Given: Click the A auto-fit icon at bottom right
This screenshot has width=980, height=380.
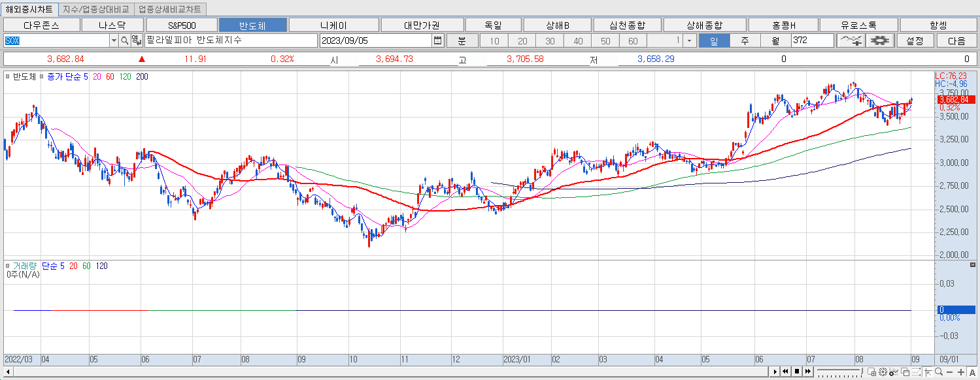Looking at the screenshot, I should (x=972, y=372).
